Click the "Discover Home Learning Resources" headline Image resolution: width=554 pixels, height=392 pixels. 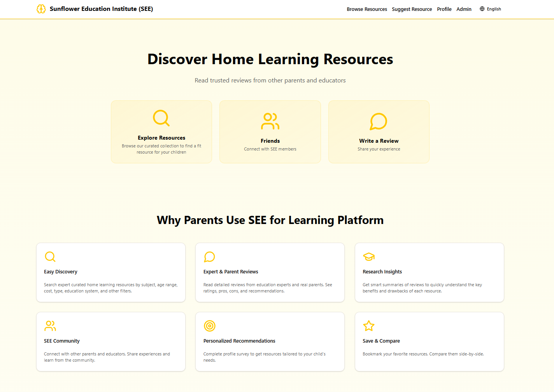click(x=270, y=59)
